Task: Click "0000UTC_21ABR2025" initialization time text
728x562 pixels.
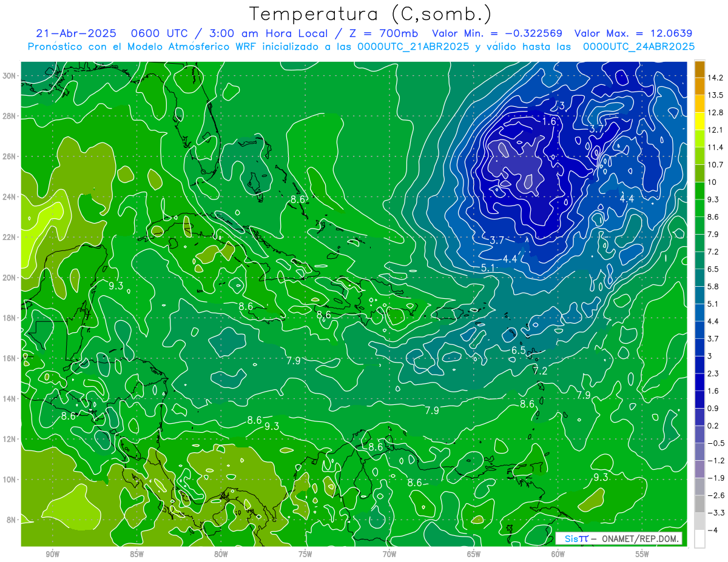Action: pos(413,47)
